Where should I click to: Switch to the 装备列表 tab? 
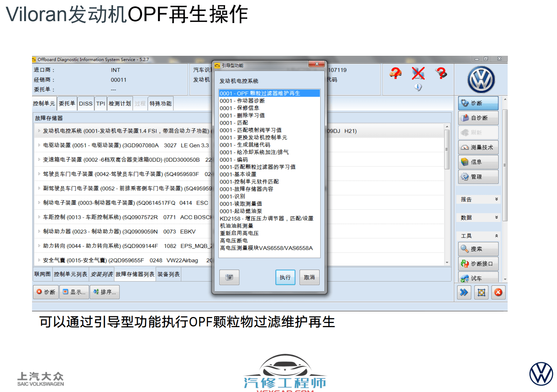tap(168, 274)
